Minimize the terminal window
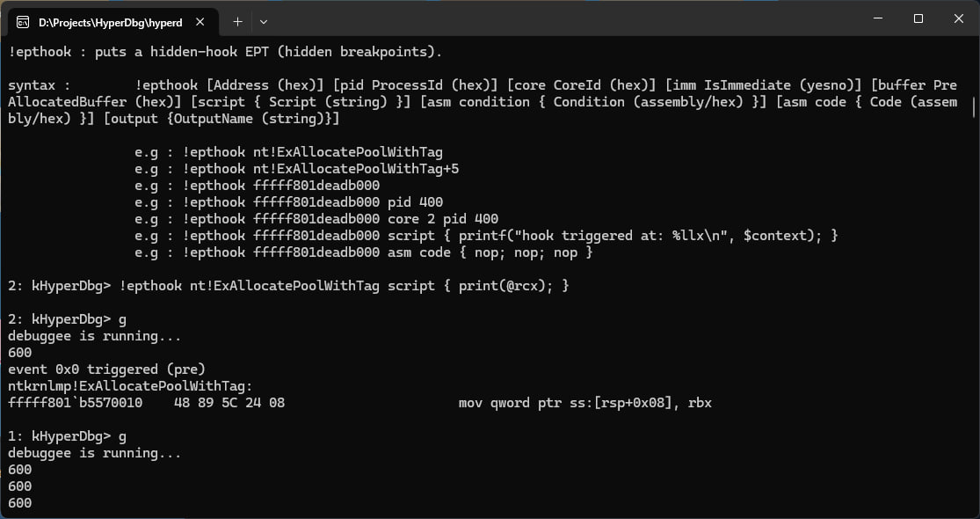The image size is (980, 519). coord(877,18)
